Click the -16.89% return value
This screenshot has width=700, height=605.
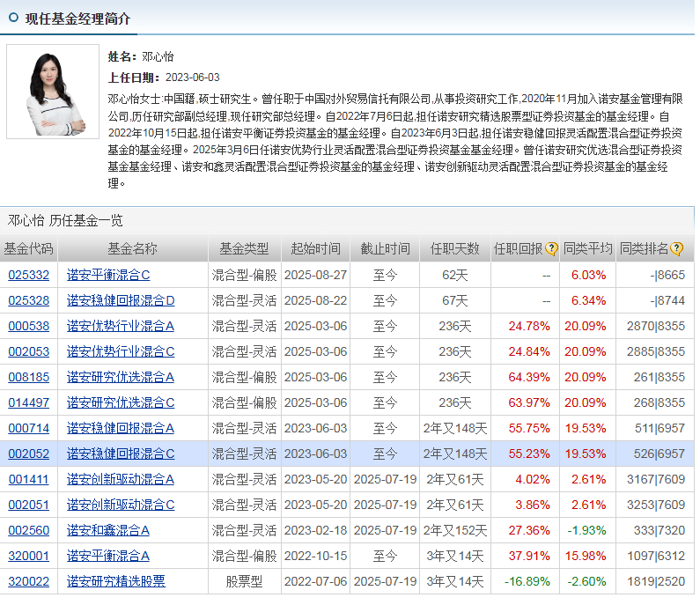[x=527, y=581]
